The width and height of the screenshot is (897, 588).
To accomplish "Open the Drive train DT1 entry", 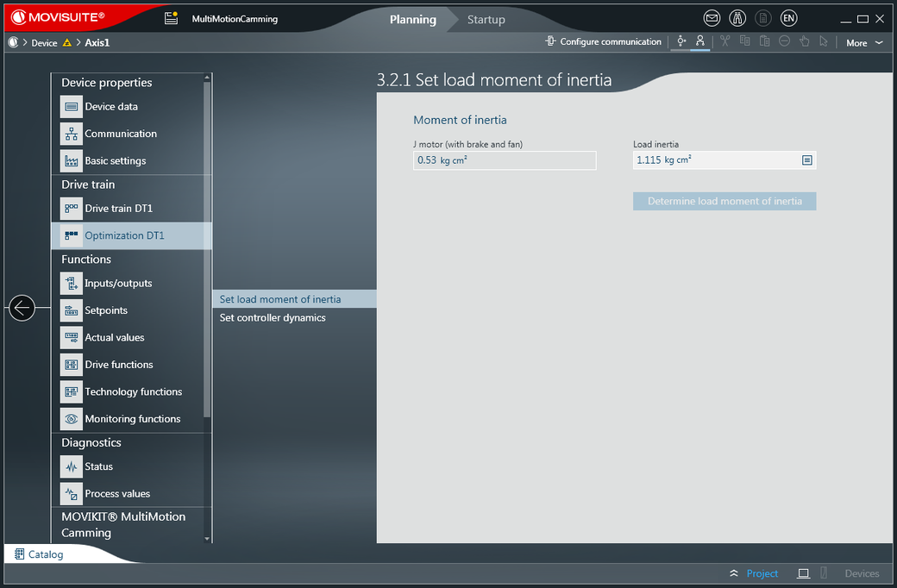I will pyautogui.click(x=118, y=209).
